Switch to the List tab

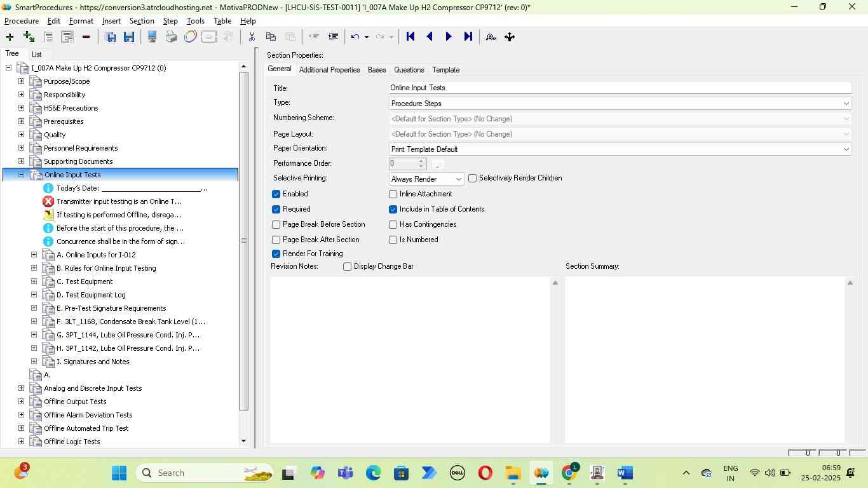[x=37, y=55]
